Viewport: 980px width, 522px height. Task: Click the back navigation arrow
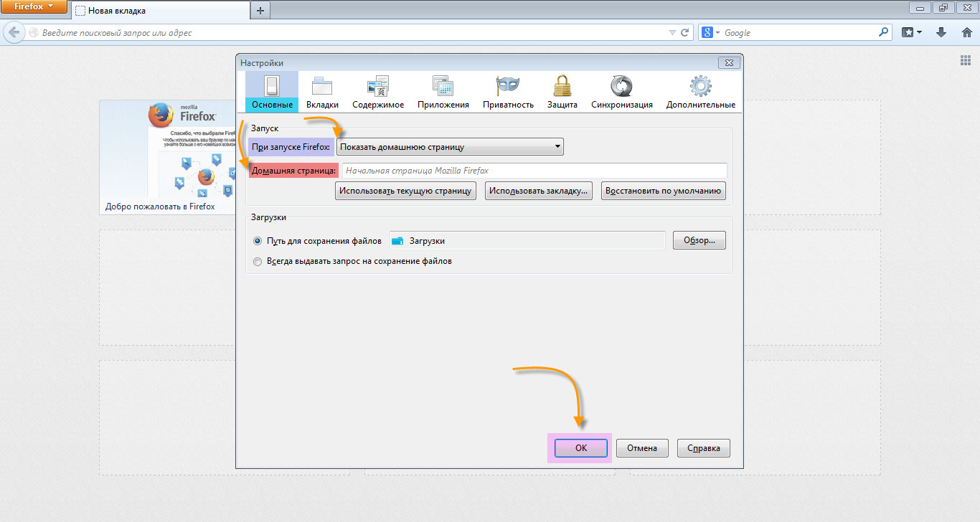pyautogui.click(x=14, y=32)
